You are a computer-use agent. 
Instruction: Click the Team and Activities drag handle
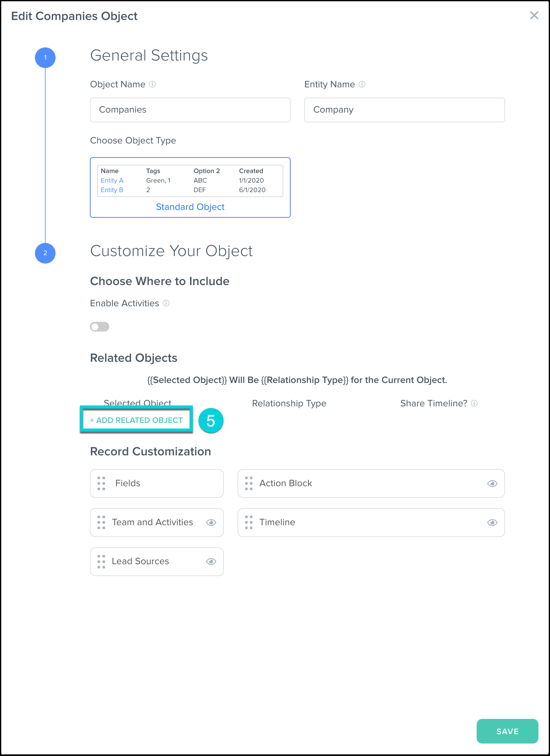(x=101, y=522)
